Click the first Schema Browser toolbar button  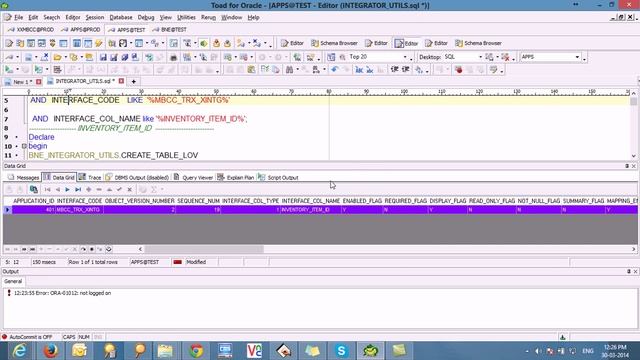tap(334, 43)
